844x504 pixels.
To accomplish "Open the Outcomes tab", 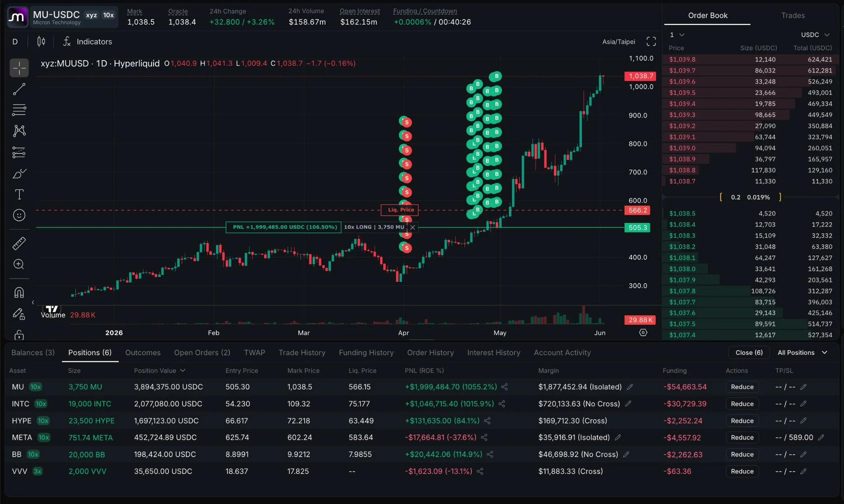I will (x=143, y=353).
